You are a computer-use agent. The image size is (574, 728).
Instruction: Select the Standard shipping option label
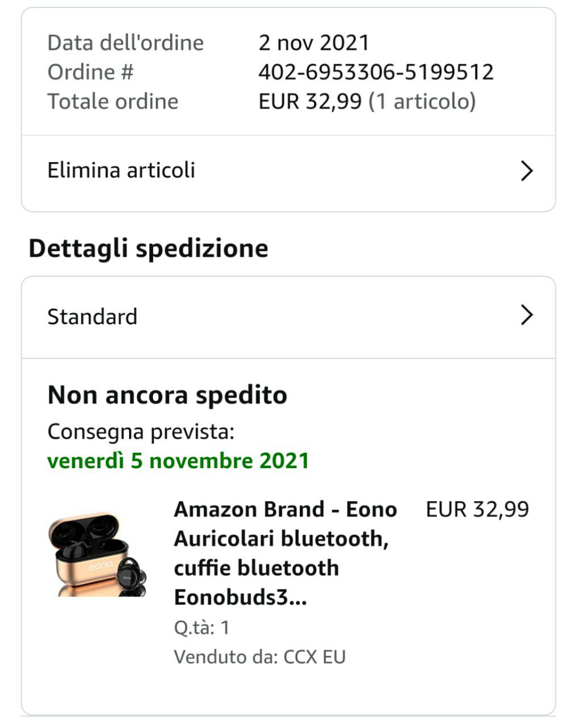[92, 317]
